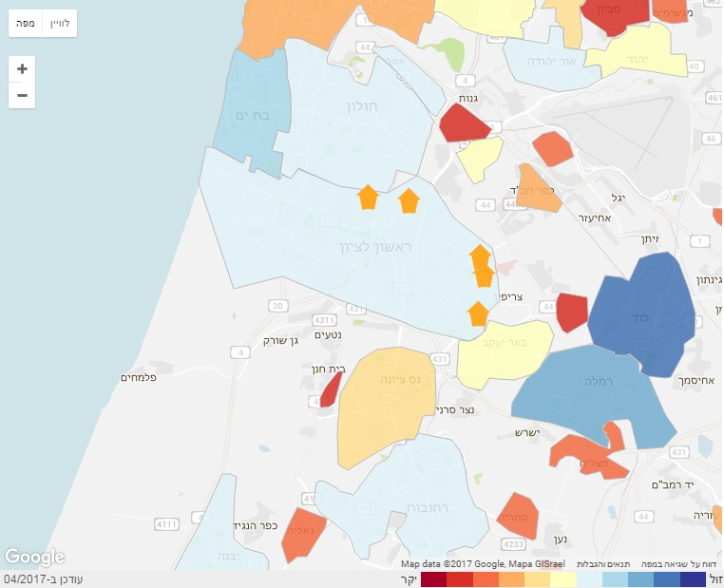This screenshot has width=724, height=588.
Task: Click the lowest orange house marker near צריפין
Action: (478, 313)
